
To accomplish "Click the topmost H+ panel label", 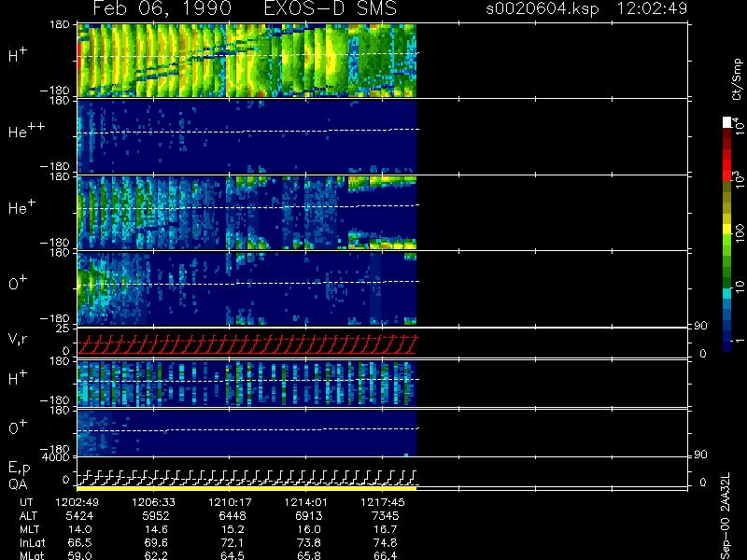I will click(18, 55).
